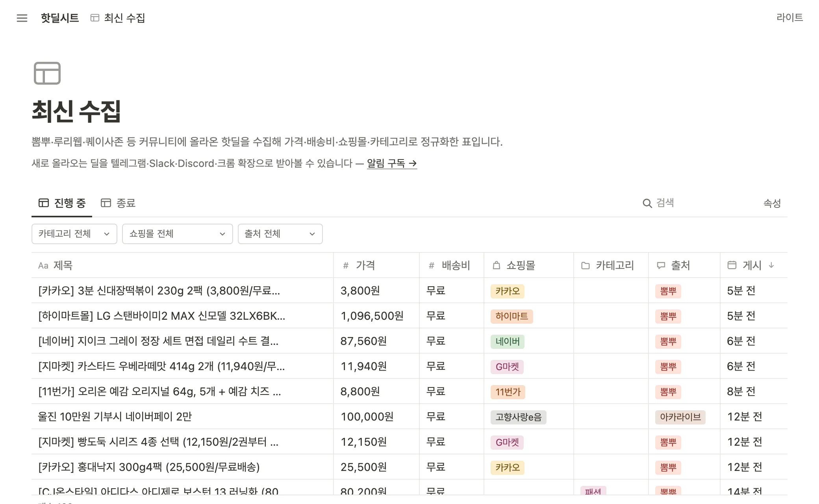Screen dimensions: 819x504
Task: Switch to the 종료 tab
Action: (118, 203)
